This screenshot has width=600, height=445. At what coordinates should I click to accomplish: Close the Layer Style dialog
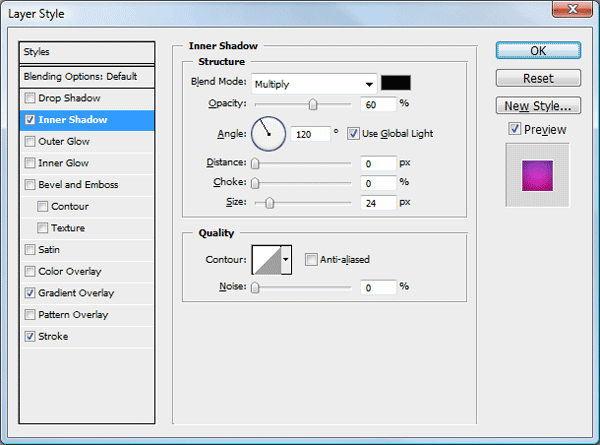click(x=572, y=9)
